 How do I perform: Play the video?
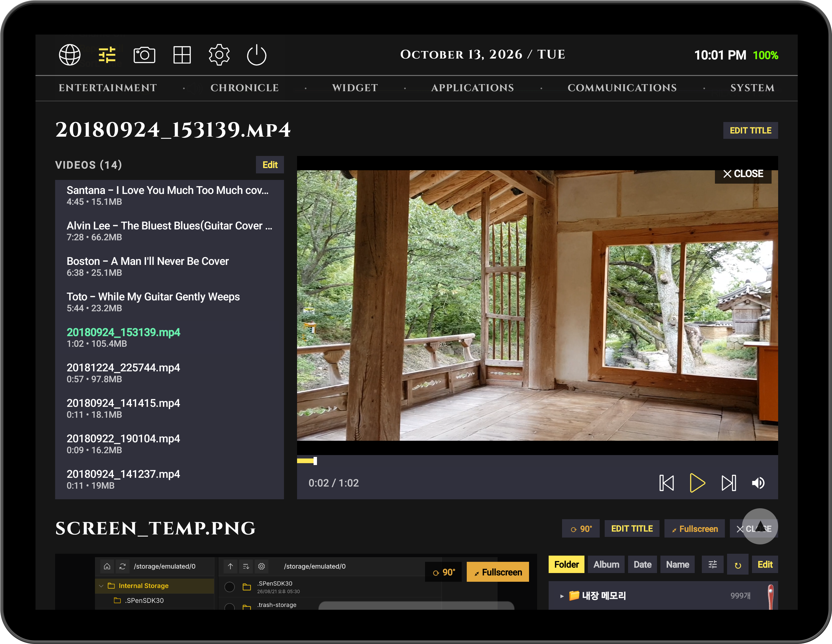(697, 483)
